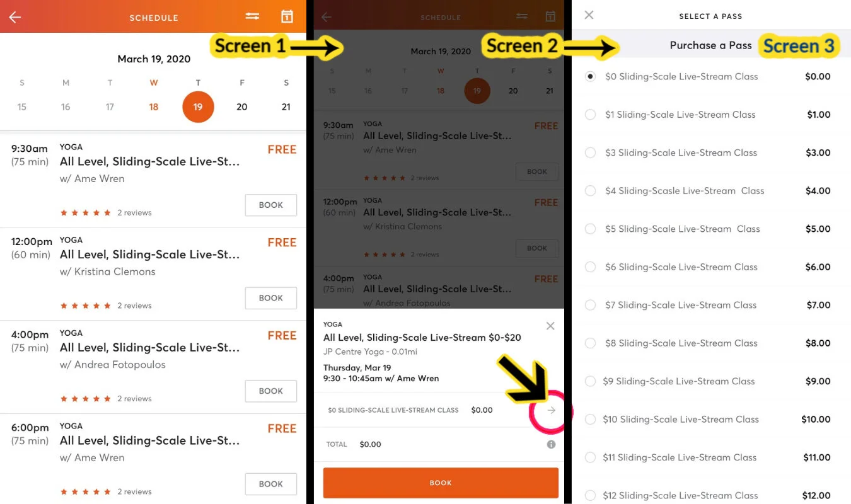Viewport: 851px width, 504px height.
Task: Open star rating reviews for 9:30am class
Action: point(106,213)
